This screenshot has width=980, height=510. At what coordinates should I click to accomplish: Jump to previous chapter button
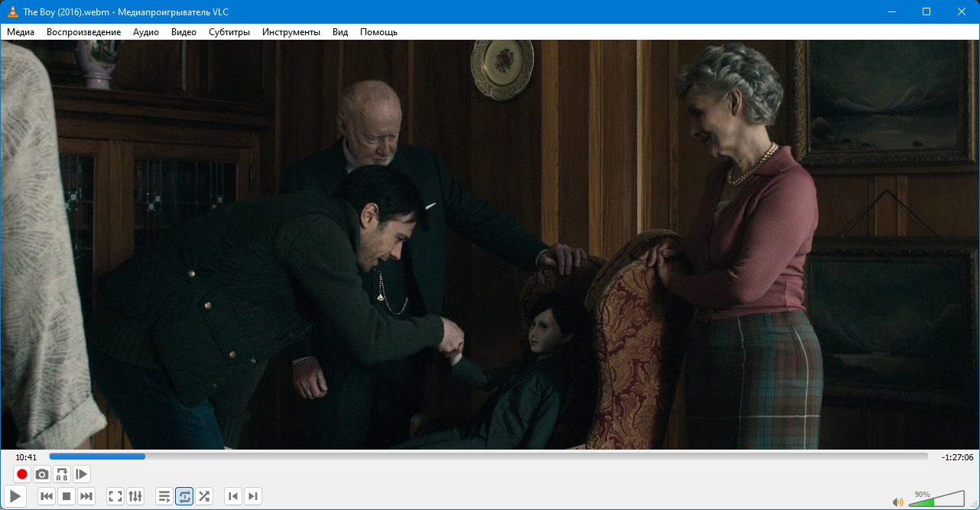pyautogui.click(x=233, y=496)
